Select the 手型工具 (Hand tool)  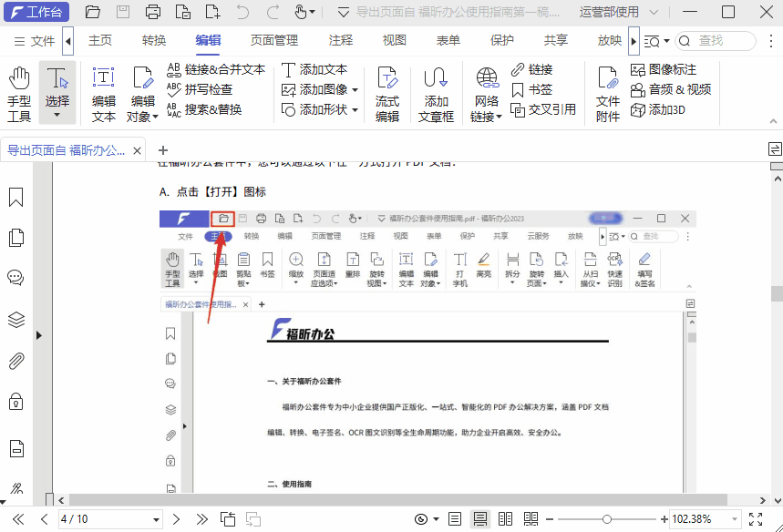(18, 88)
